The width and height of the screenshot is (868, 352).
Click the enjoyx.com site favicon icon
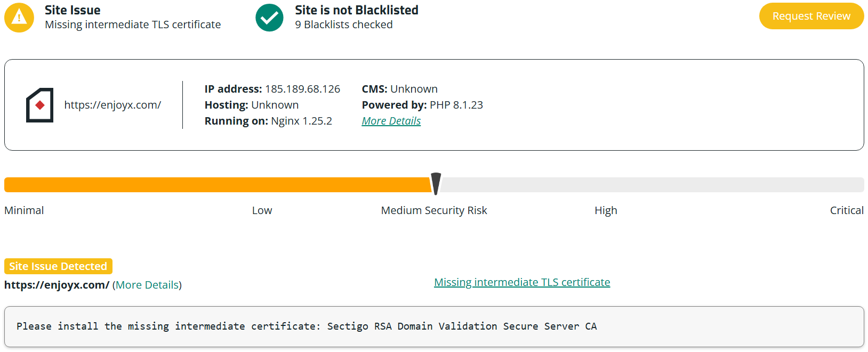[x=40, y=105]
